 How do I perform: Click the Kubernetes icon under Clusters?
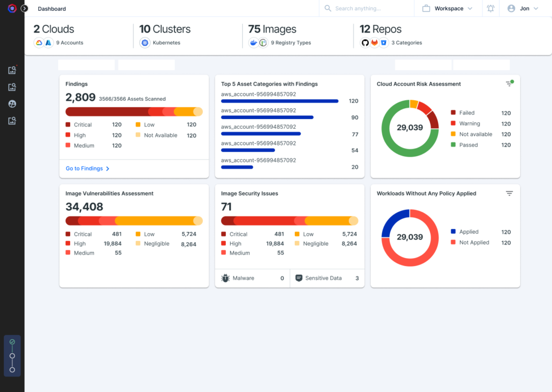(144, 43)
